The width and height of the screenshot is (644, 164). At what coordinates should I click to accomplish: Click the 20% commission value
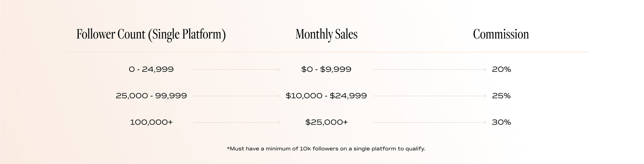[x=501, y=69]
